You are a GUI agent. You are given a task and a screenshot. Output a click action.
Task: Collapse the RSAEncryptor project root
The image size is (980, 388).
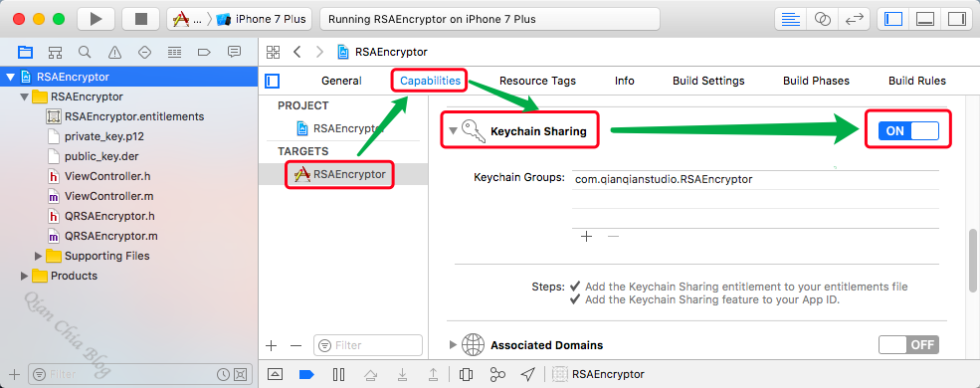(x=10, y=77)
